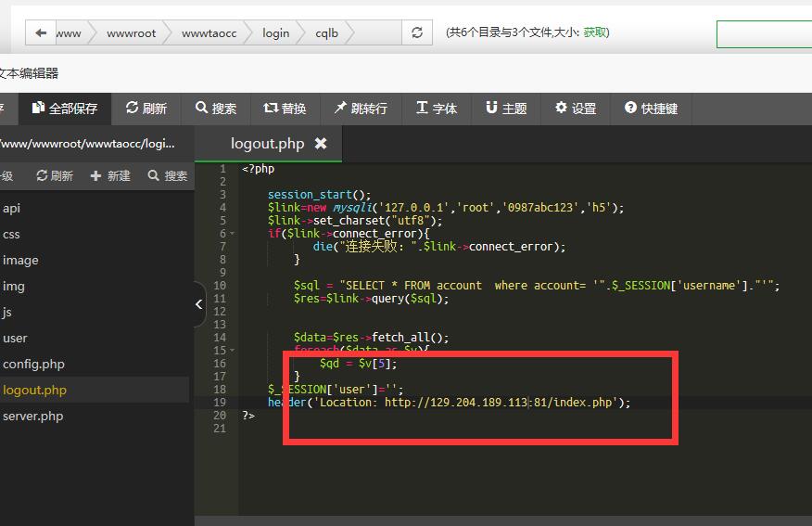This screenshot has height=526, width=812.
Task: Close the logout.php tab
Action: 321,144
